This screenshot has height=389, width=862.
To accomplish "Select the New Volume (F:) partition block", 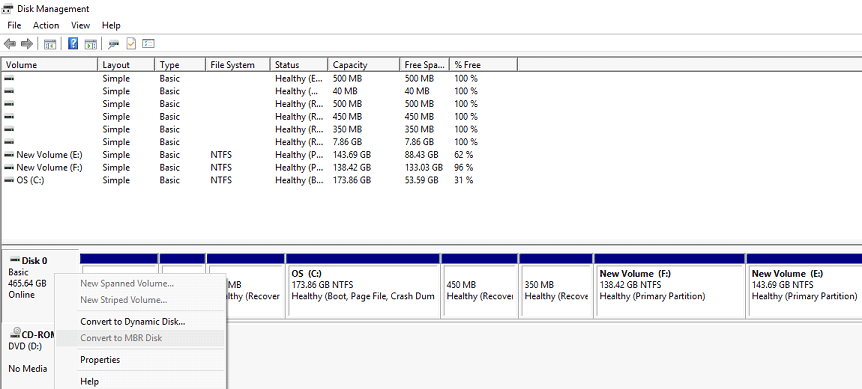I will pos(670,286).
